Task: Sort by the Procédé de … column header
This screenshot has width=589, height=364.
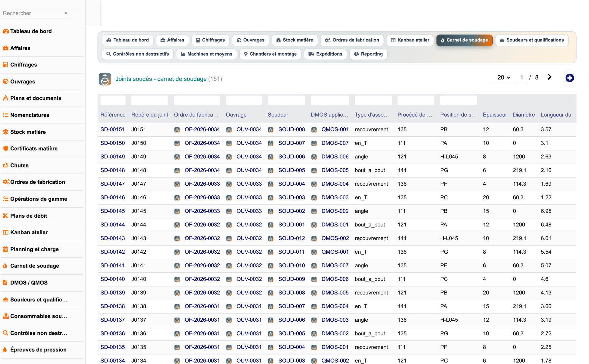Action: (x=415, y=115)
